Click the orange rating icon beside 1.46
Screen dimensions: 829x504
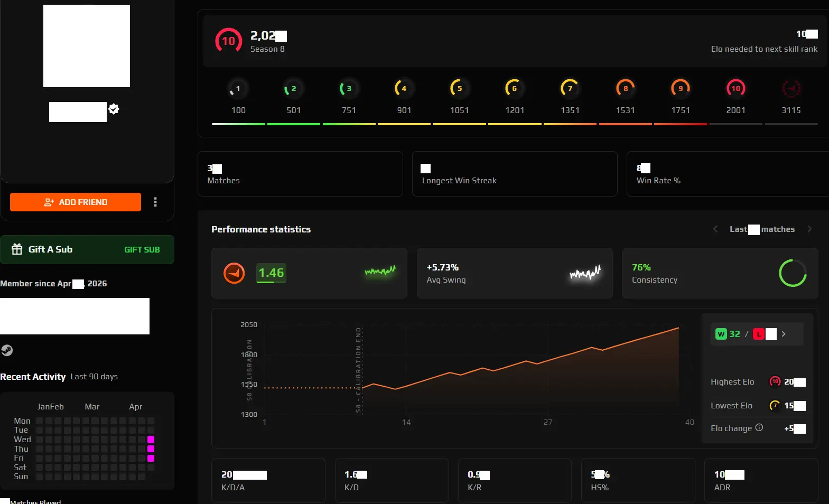pyautogui.click(x=234, y=273)
